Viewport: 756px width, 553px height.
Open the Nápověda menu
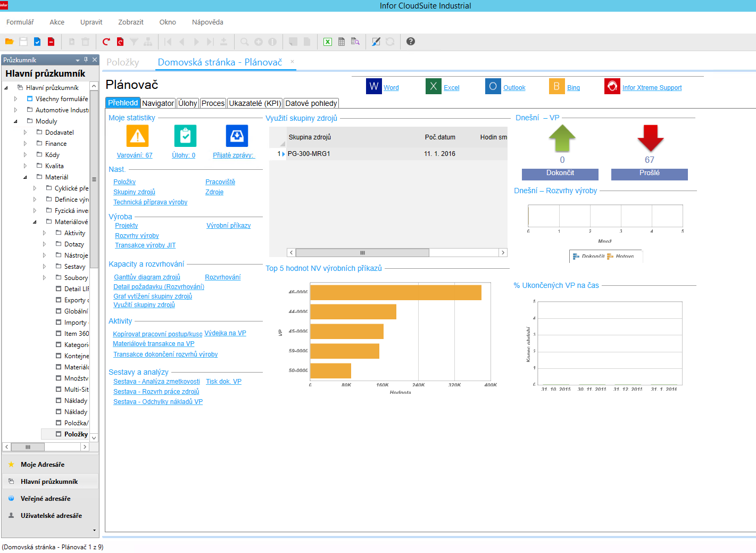[x=207, y=22]
